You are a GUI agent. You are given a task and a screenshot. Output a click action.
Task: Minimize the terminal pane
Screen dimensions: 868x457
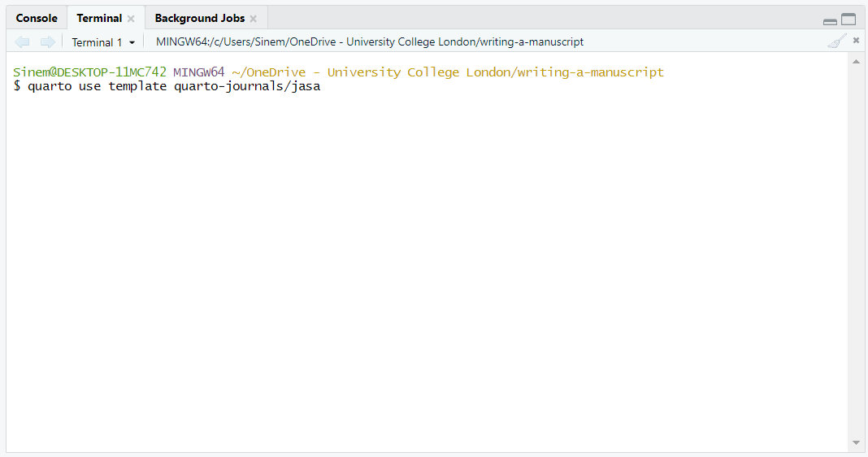[830, 20]
